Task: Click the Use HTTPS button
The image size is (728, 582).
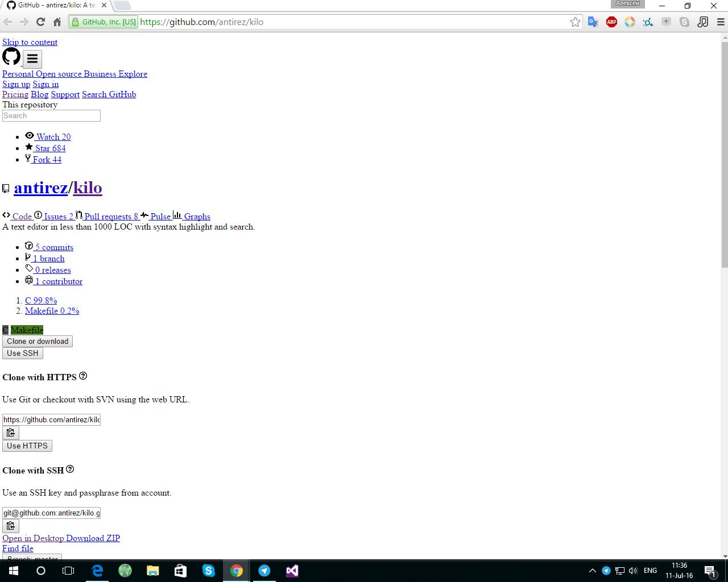Action: click(x=27, y=446)
